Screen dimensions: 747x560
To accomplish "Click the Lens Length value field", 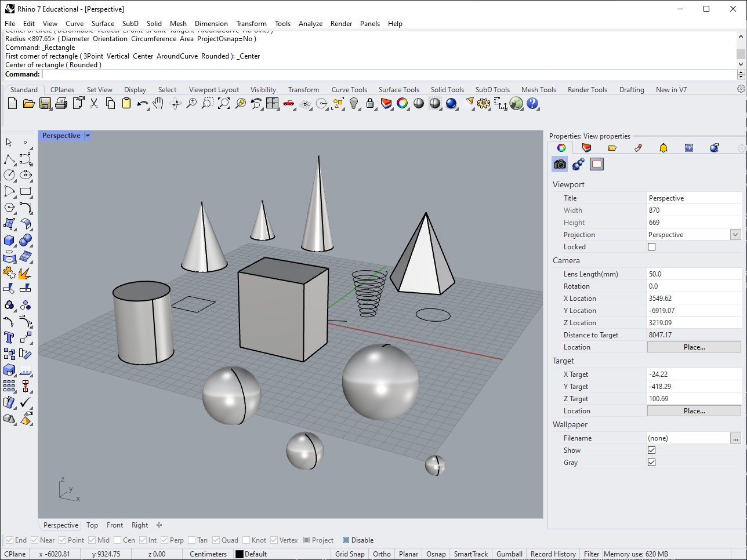I will 694,274.
